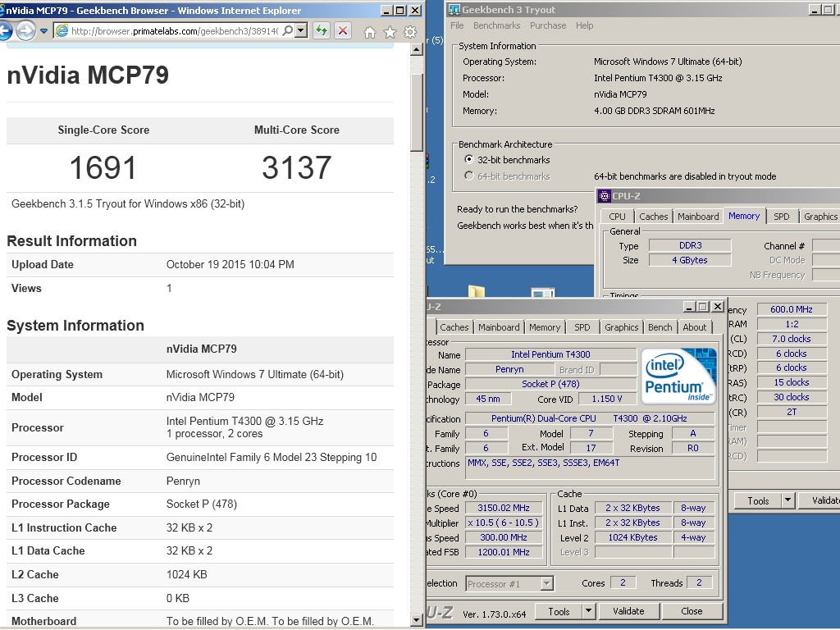Click the Geekbench 3 Tryout title icon
Viewport: 840px width, 630px height.
click(x=454, y=10)
